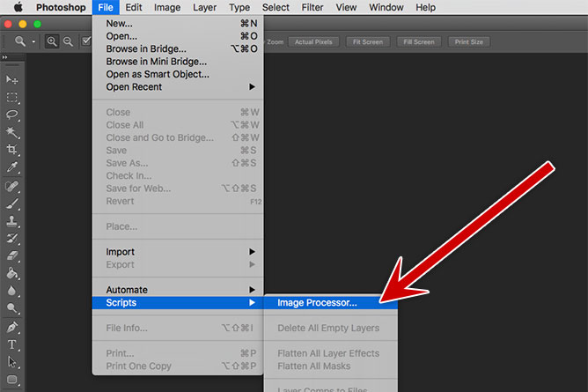Select the Path Selection tool

pos(12,362)
